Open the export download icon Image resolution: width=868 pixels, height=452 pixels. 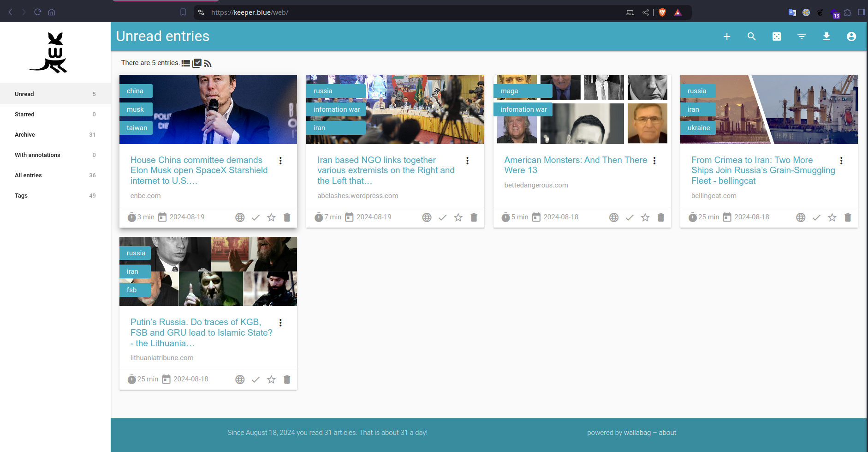[826, 36]
